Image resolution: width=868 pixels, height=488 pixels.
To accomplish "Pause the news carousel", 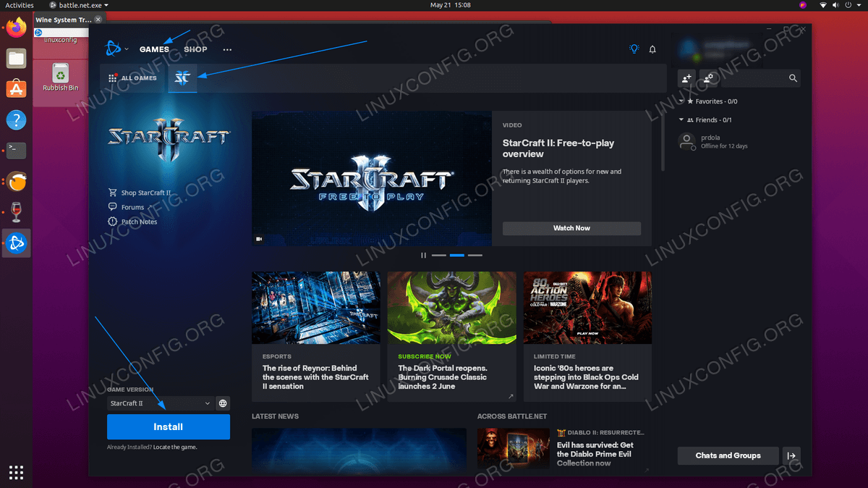I will (x=424, y=256).
